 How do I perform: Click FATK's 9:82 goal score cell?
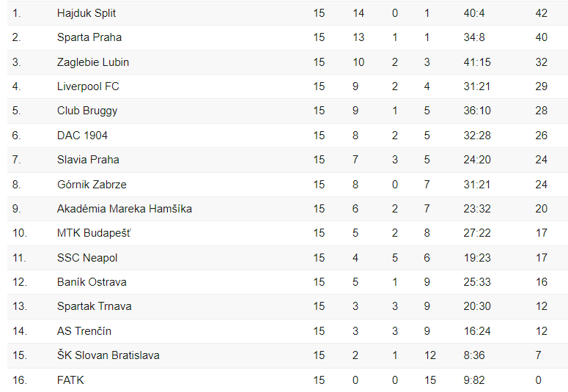[x=474, y=380]
